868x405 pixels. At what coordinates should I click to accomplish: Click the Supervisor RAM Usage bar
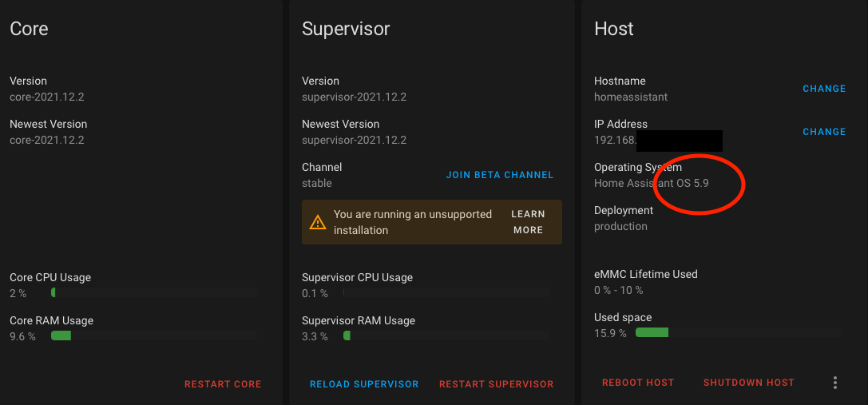point(446,336)
